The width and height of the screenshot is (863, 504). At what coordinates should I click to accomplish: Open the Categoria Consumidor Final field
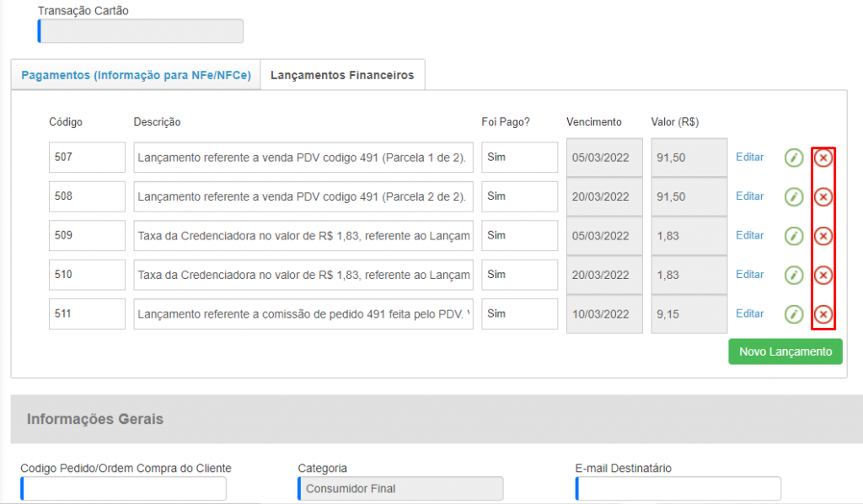tap(400, 489)
